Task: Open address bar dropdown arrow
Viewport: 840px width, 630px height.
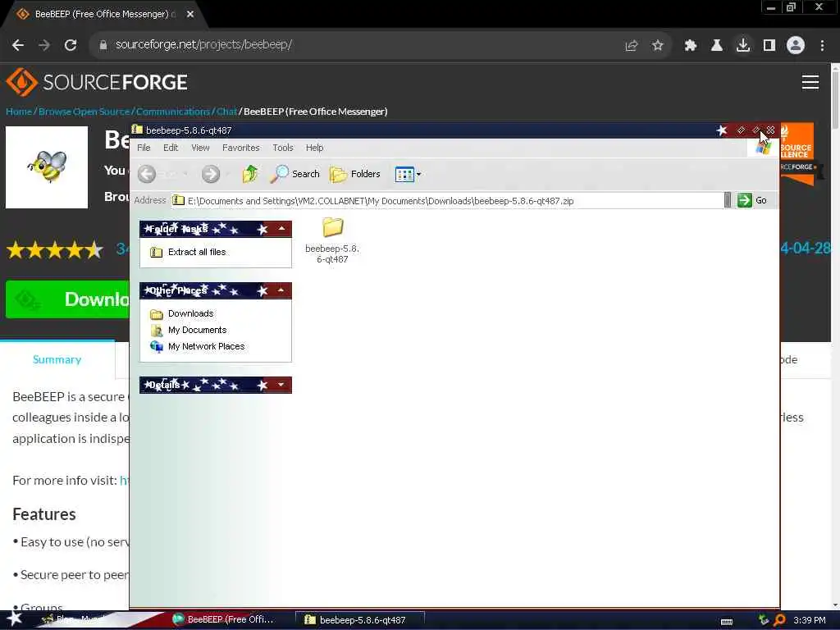Action: (727, 200)
